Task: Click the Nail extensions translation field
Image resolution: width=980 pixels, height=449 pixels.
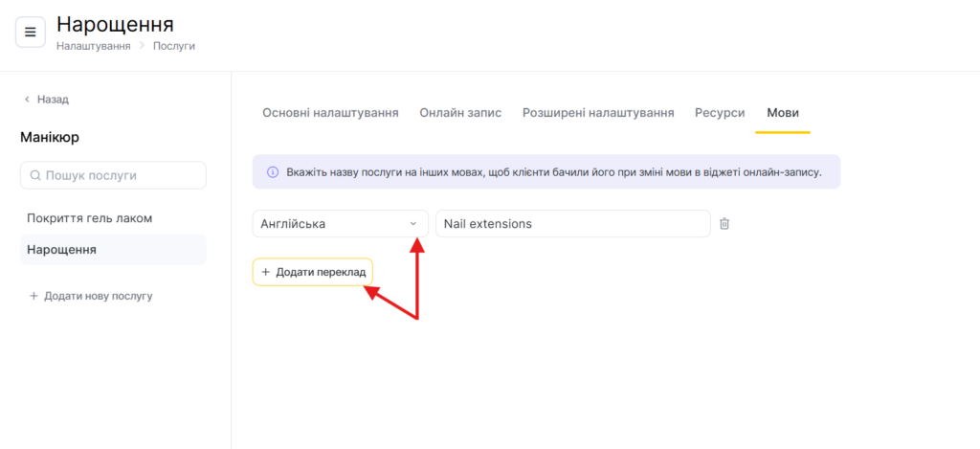Action: pos(572,224)
